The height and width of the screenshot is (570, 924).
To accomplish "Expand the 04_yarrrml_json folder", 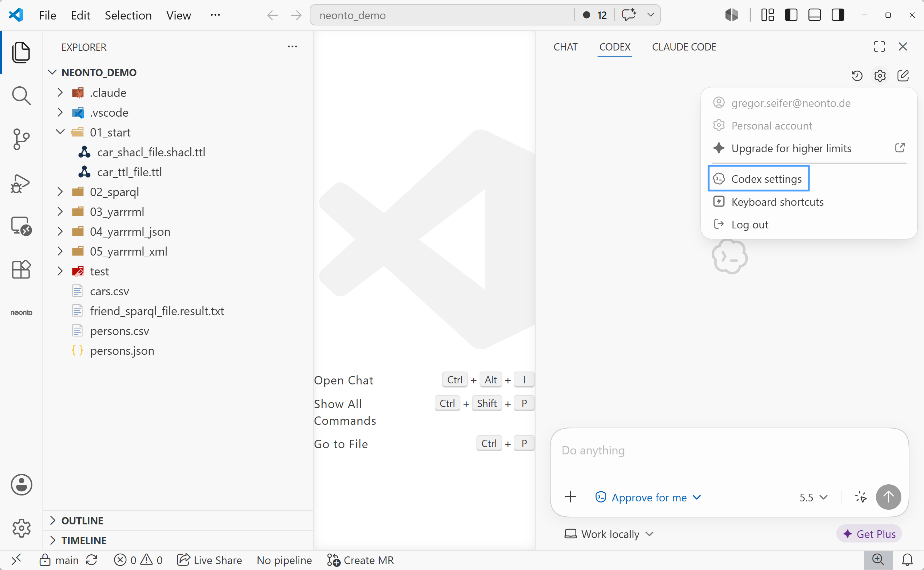I will click(60, 231).
